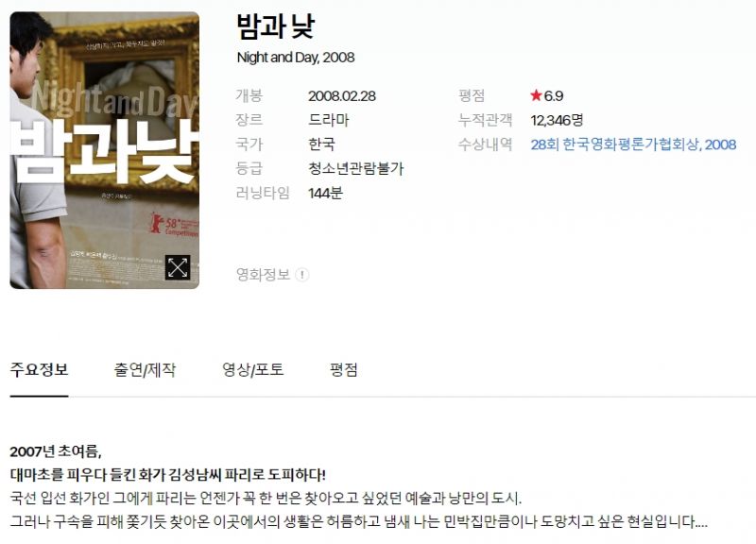Select the 주요정보 tab
Image resolution: width=756 pixels, height=544 pixels.
click(x=39, y=370)
